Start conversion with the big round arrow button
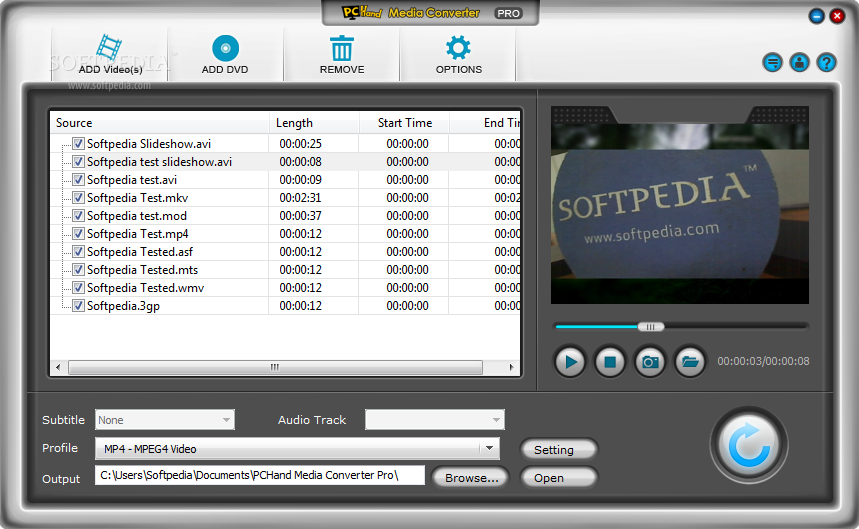 (749, 445)
